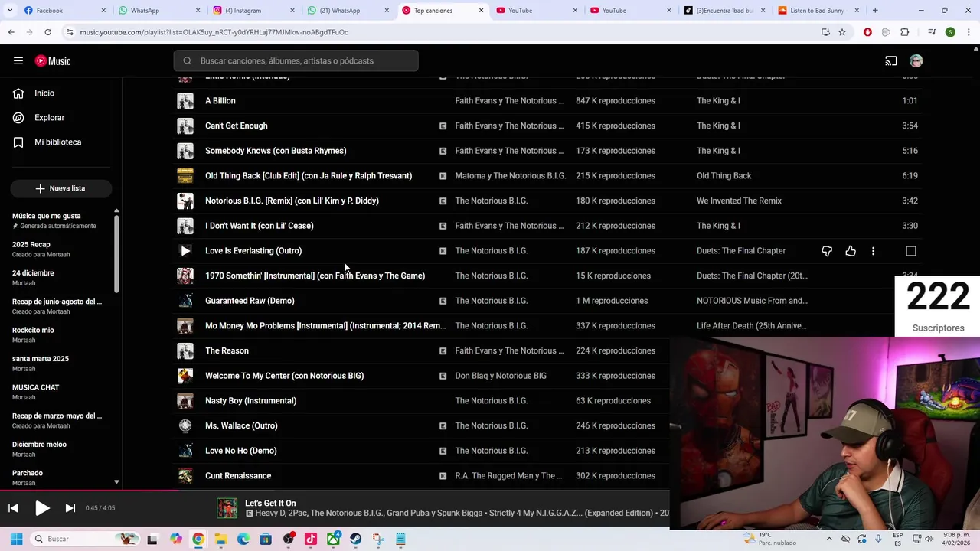Go back in the browser
Image resolution: width=980 pixels, height=551 pixels.
11,32
